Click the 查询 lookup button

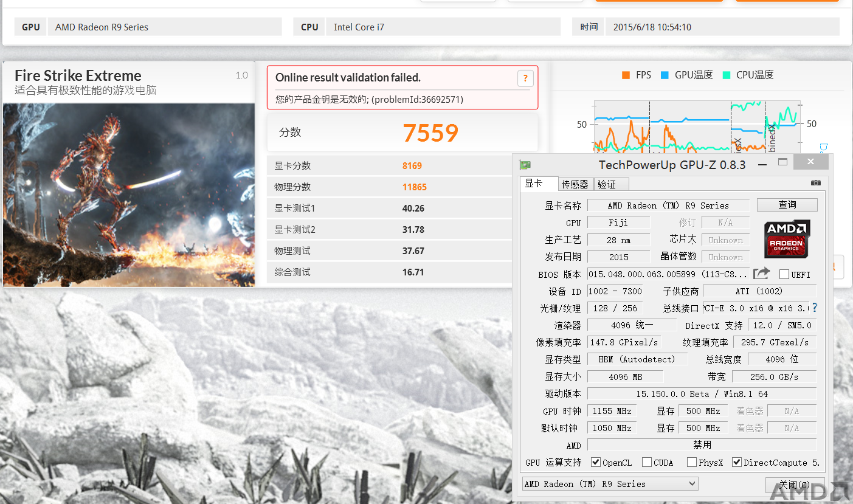(787, 205)
